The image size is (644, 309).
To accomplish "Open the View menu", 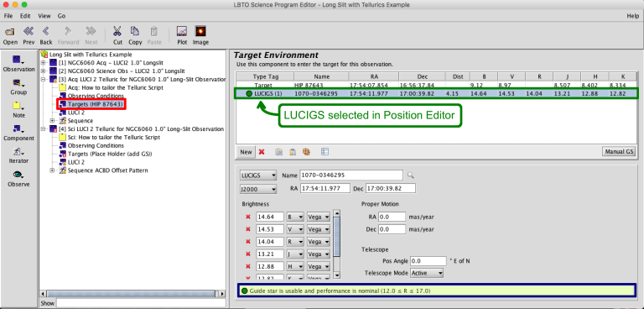I will pos(44,16).
